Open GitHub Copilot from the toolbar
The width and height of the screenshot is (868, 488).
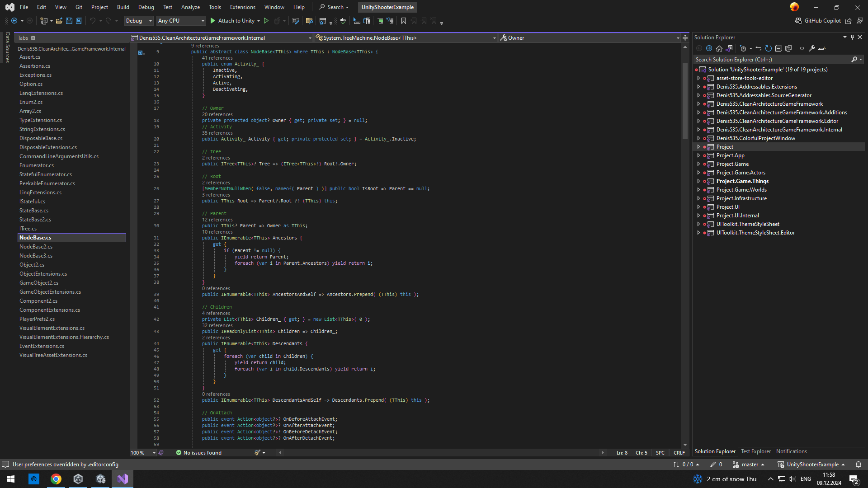pyautogui.click(x=818, y=21)
